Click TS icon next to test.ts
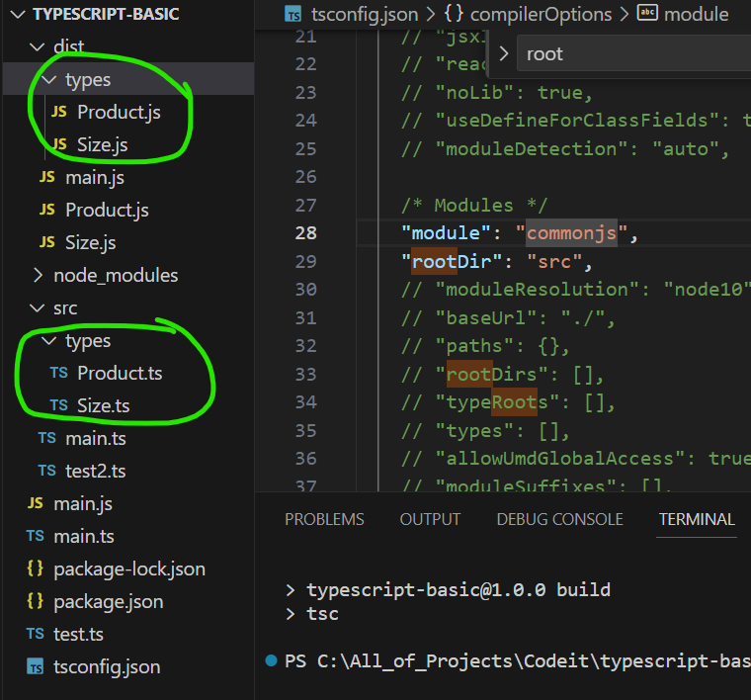 pyautogui.click(x=36, y=634)
